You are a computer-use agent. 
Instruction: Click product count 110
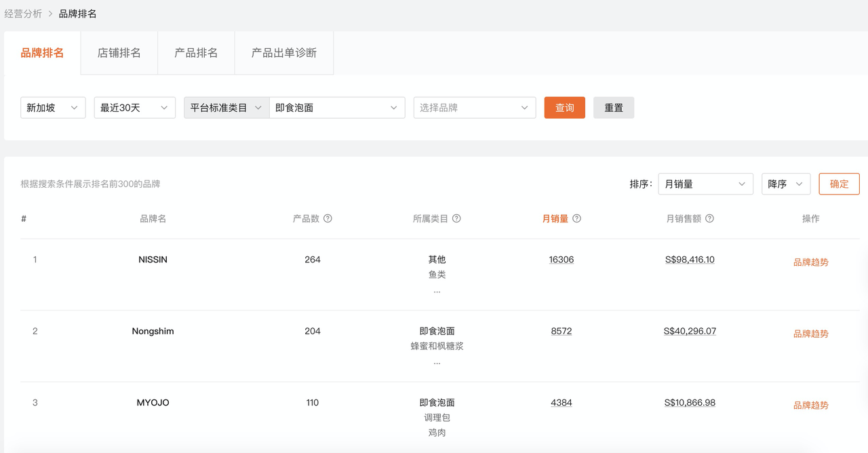[313, 403]
